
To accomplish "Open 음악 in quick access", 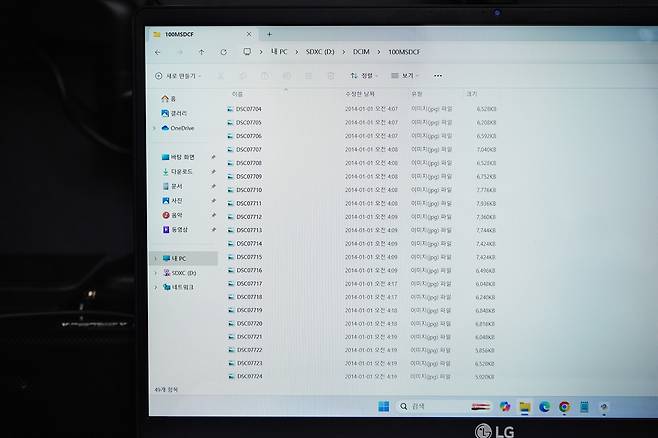I will coord(172,215).
